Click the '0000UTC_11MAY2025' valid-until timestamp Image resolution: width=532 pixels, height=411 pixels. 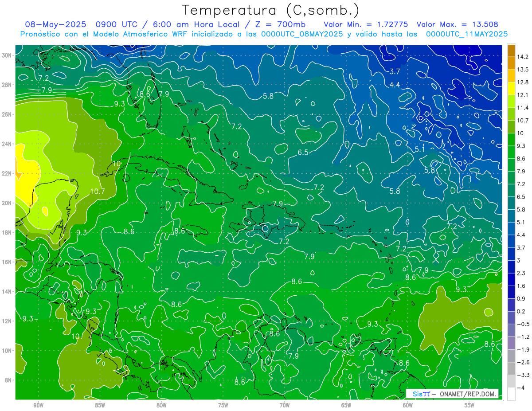pos(467,34)
